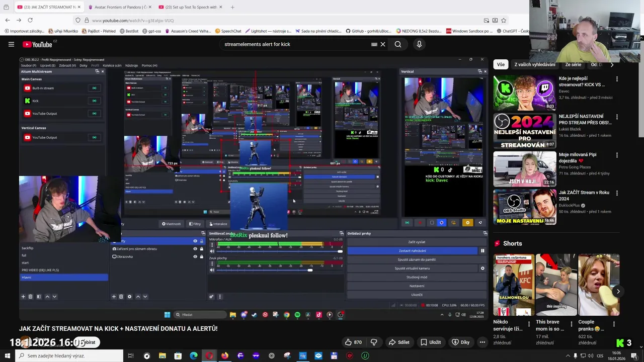Open the three-dot menu beside Díky
The image size is (644, 362).
tap(482, 342)
